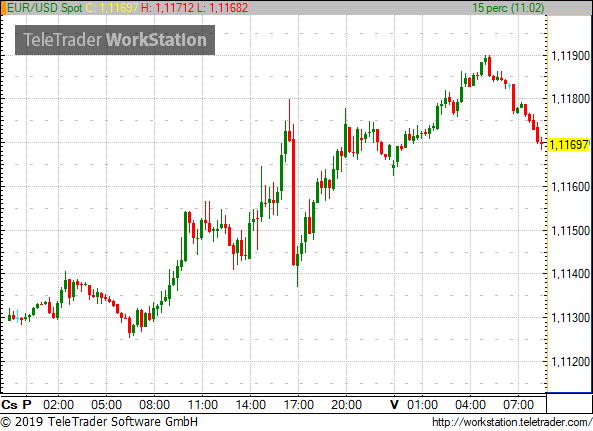Click the orange marker beside EUR/USD Spot

tap(3, 8)
